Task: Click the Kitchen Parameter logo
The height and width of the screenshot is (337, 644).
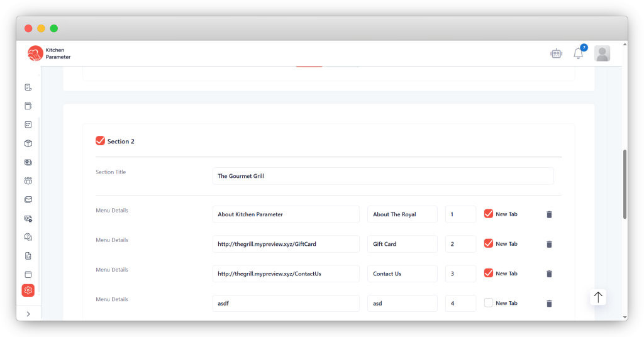Action: [x=49, y=54]
